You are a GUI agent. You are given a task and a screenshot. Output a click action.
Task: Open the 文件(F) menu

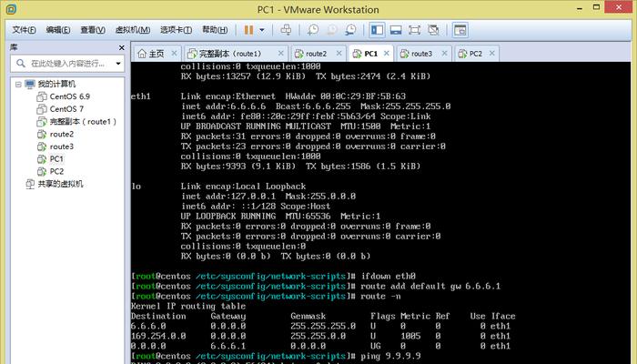(24, 30)
